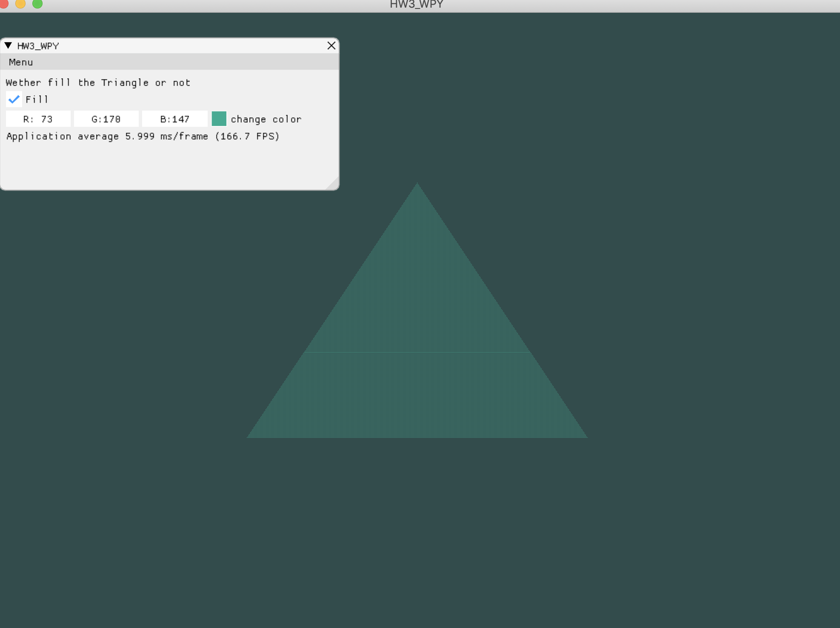Viewport: 840px width, 628px height.
Task: Click the green macOS zoom button
Action: point(37,4)
